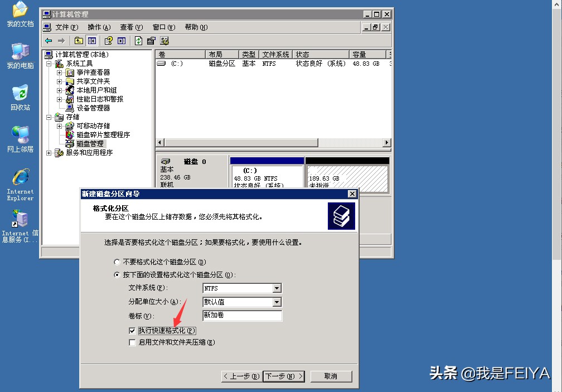Select the 不要格式化这个磁盘分区 radio button
This screenshot has width=562, height=392.
117,261
